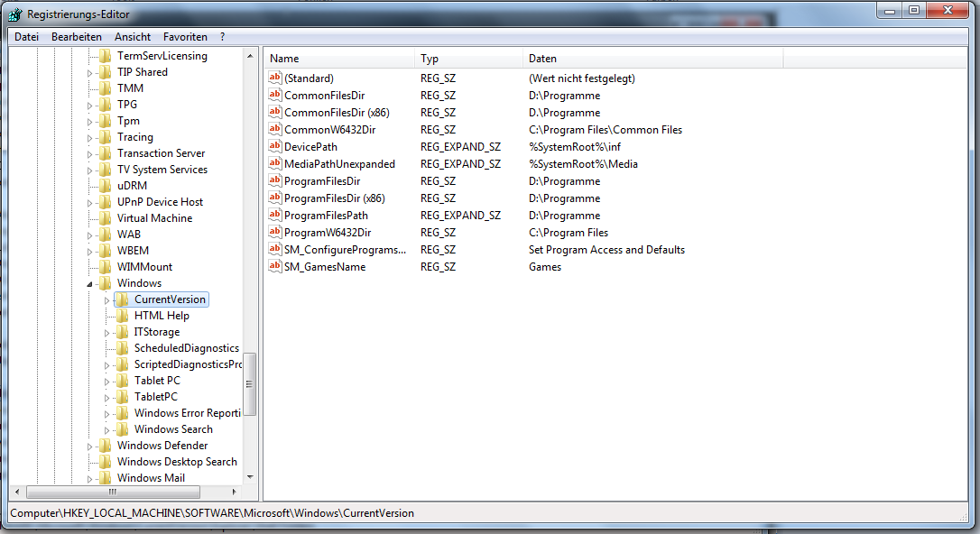
Task: Click the tree scroll up arrow
Action: point(250,56)
